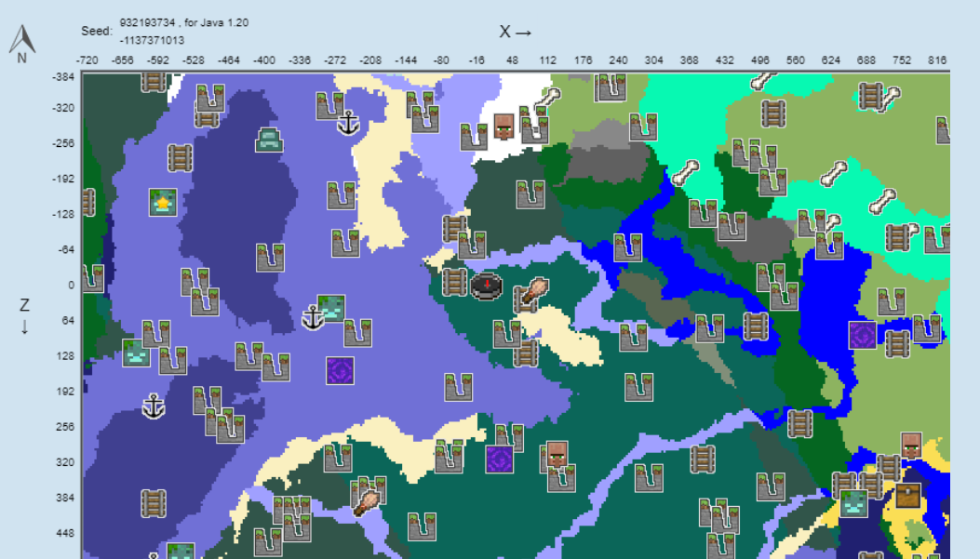The height and width of the screenshot is (559, 980).
Task: Select the trial chamber marker at map center
Action: (487, 286)
